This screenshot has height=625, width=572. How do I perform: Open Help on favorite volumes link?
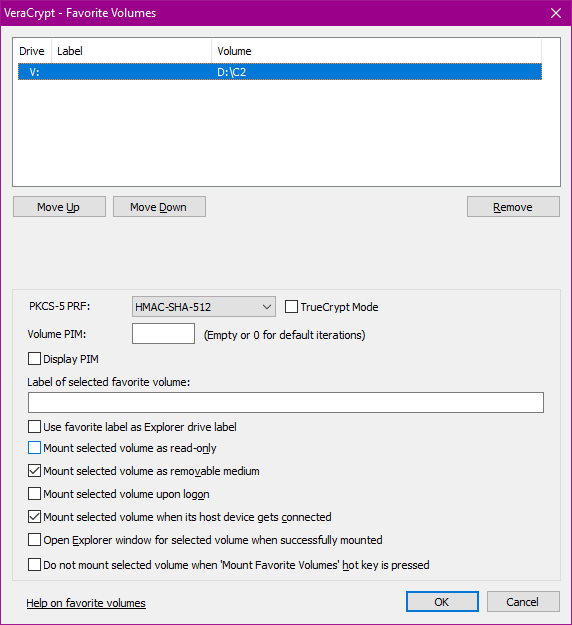[86, 603]
